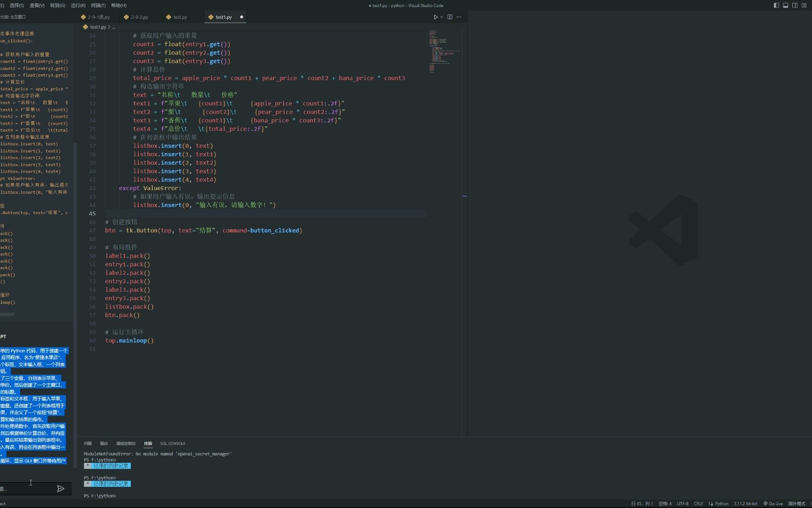The image size is (812, 508).
Task: Click the ModuleNotFoundError terminal message
Action: tap(157, 454)
